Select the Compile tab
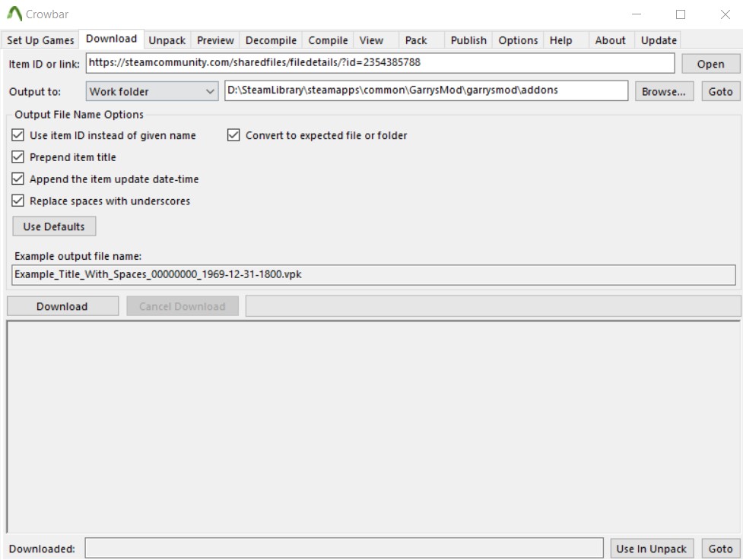Image resolution: width=743 pixels, height=560 pixels. click(328, 40)
